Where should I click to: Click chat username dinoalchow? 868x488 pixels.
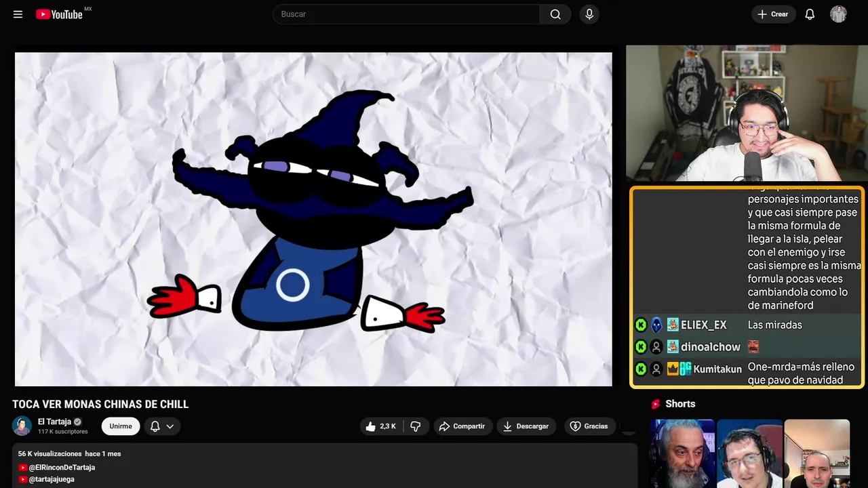pyautogui.click(x=711, y=347)
